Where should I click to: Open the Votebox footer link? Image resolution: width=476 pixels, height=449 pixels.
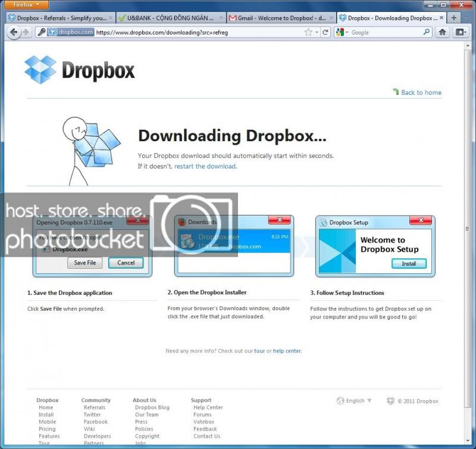(x=203, y=422)
